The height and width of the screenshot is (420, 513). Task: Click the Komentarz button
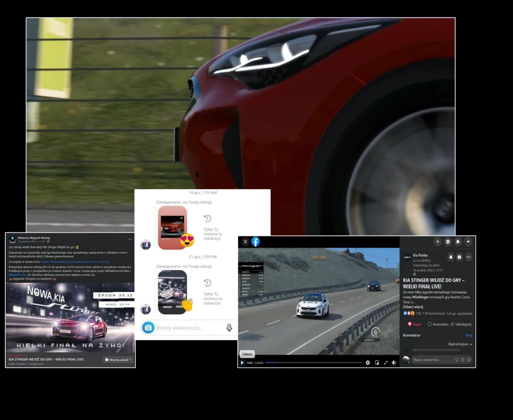[x=438, y=324]
